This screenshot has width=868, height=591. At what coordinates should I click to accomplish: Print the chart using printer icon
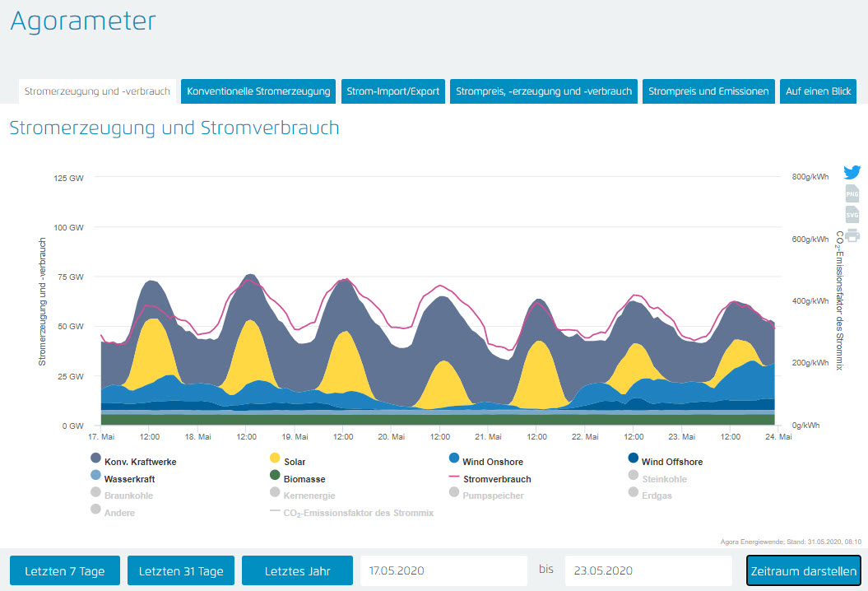852,235
